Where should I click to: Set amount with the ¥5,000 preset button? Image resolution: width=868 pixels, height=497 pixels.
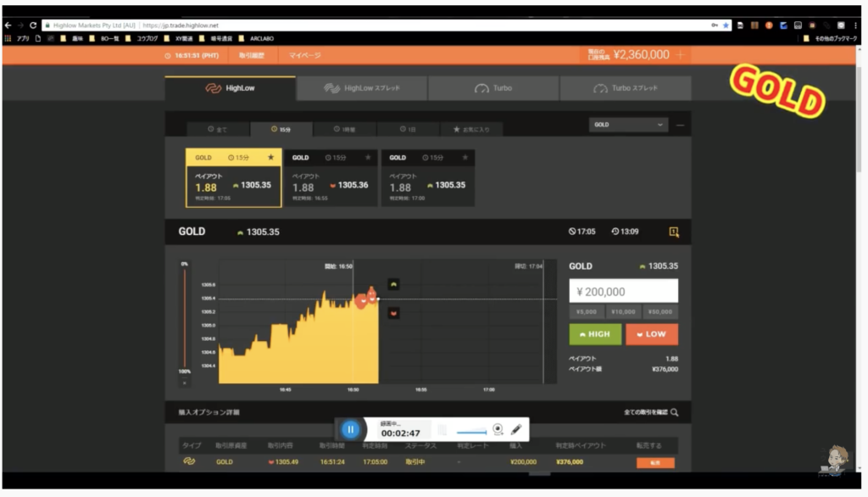click(587, 312)
